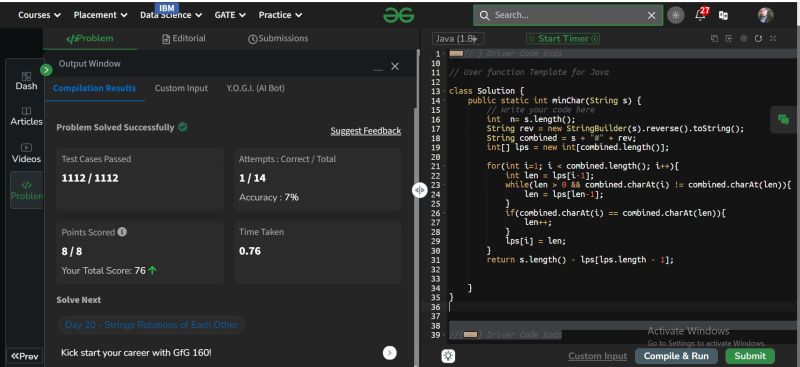Open the Java language dropdown
The height and width of the screenshot is (367, 800).
pyautogui.click(x=457, y=39)
